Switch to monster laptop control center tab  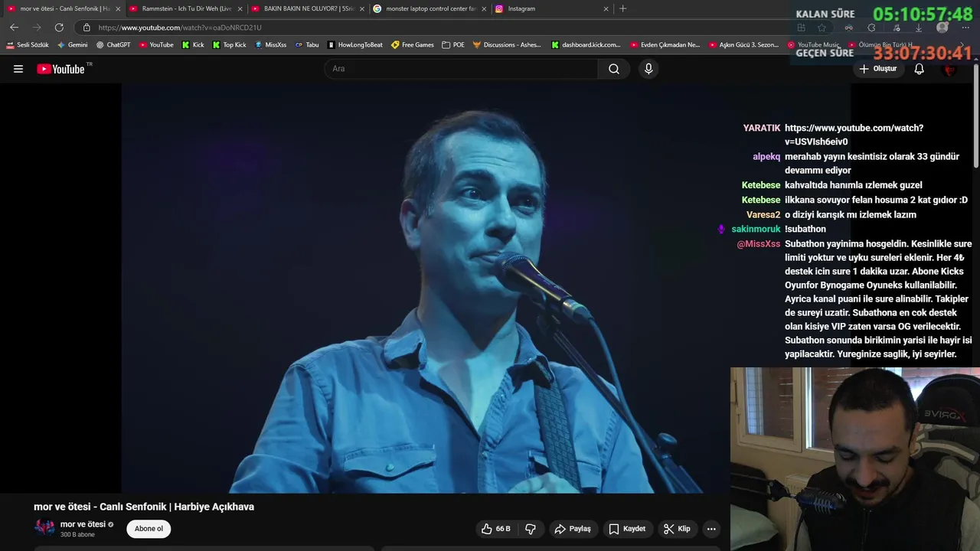pos(430,8)
